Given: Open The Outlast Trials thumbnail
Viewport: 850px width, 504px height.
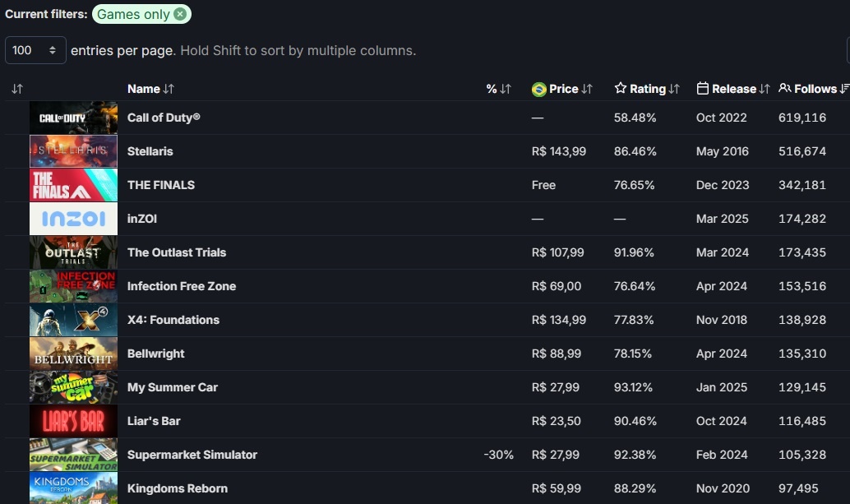Looking at the screenshot, I should click(73, 252).
